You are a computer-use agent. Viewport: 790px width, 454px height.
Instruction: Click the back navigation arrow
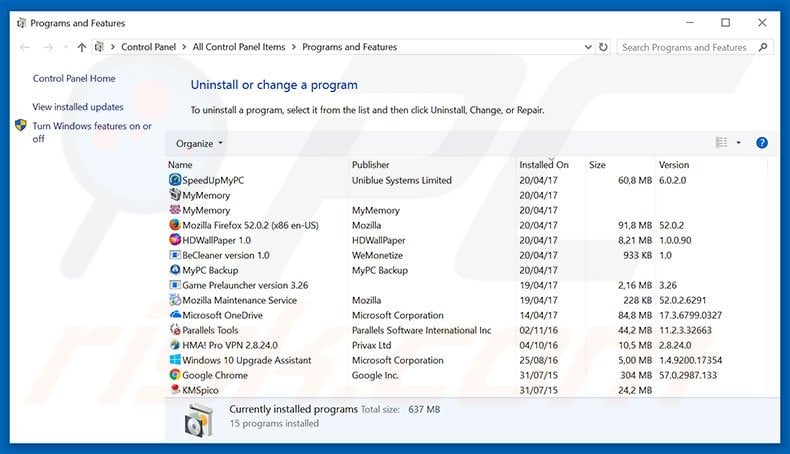coord(24,47)
